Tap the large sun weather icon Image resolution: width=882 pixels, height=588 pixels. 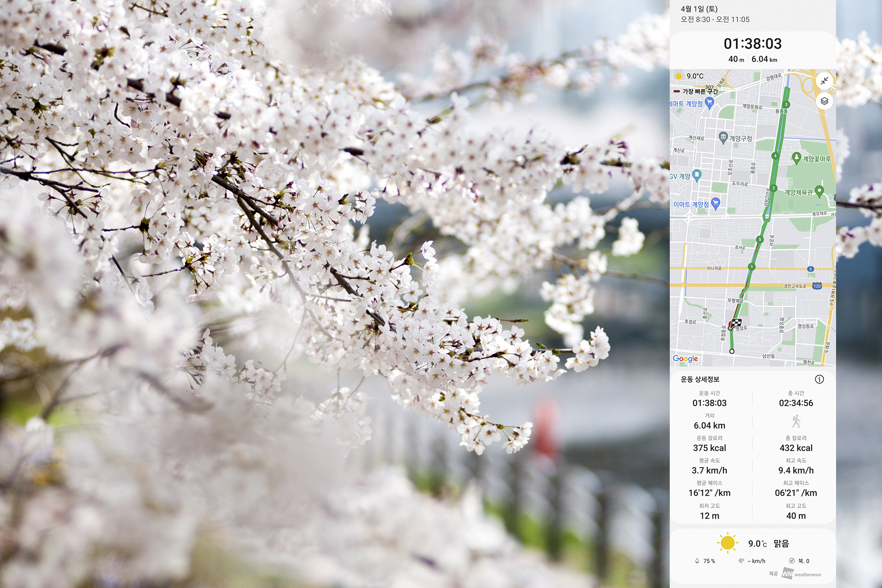(x=727, y=543)
